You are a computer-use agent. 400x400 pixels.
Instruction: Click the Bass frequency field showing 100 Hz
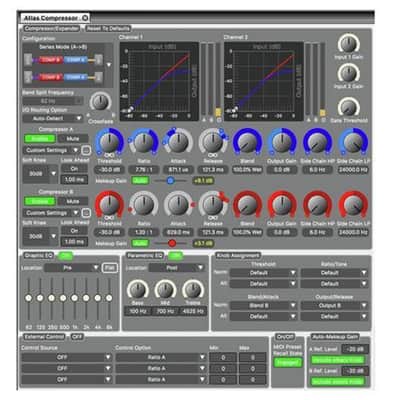point(137,311)
